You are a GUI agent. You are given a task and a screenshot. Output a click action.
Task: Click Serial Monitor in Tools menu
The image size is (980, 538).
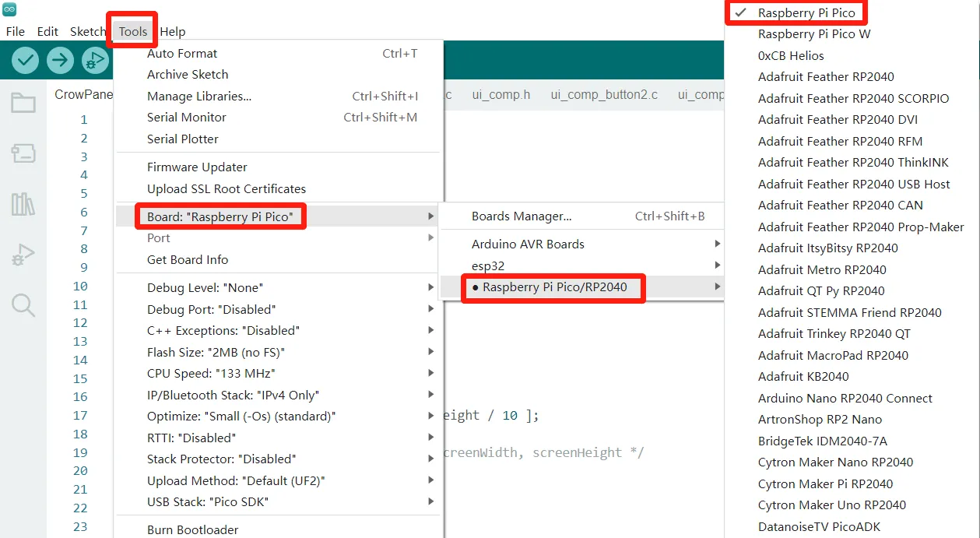coord(187,118)
